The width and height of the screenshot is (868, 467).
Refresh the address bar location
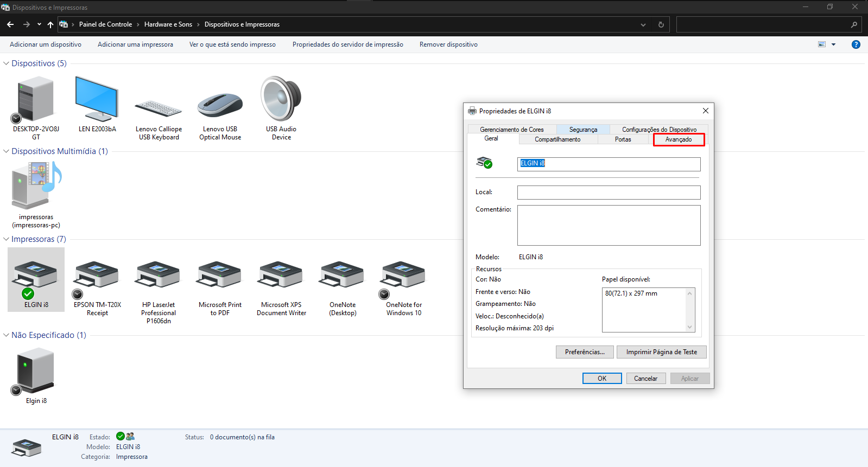pyautogui.click(x=661, y=24)
